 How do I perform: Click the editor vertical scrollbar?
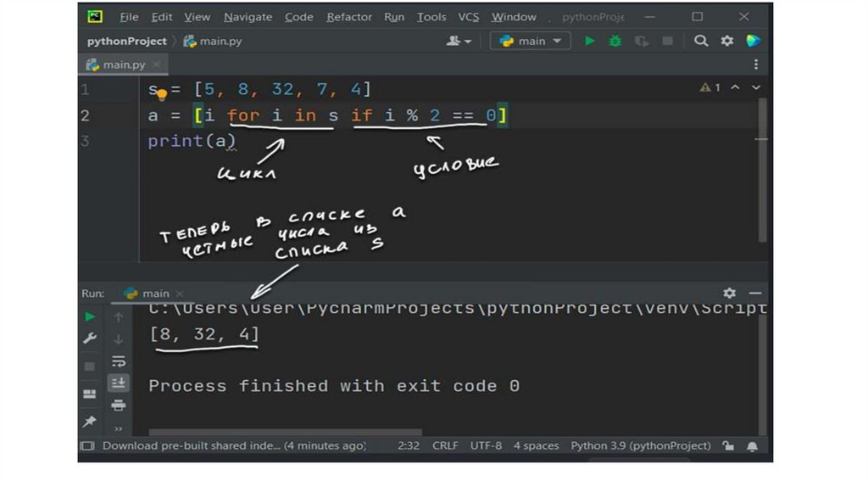pos(762,170)
